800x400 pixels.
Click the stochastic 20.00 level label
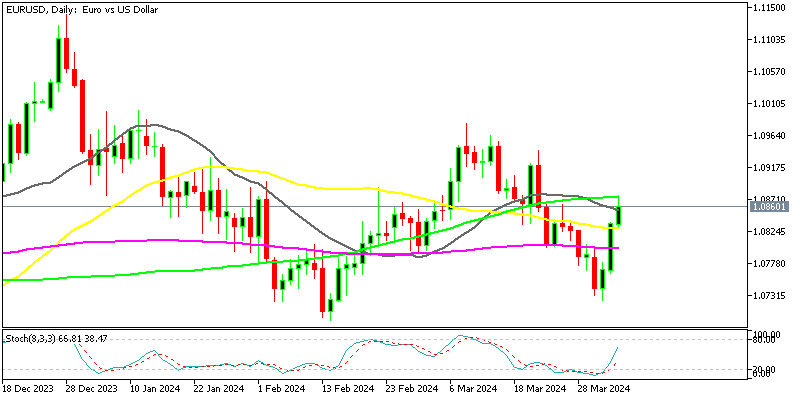pyautogui.click(x=765, y=370)
